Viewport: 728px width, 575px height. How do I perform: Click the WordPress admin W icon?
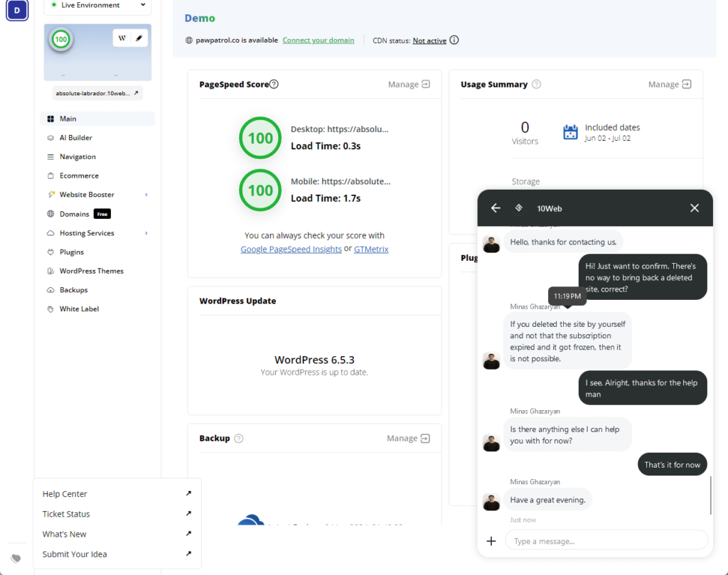click(x=122, y=38)
